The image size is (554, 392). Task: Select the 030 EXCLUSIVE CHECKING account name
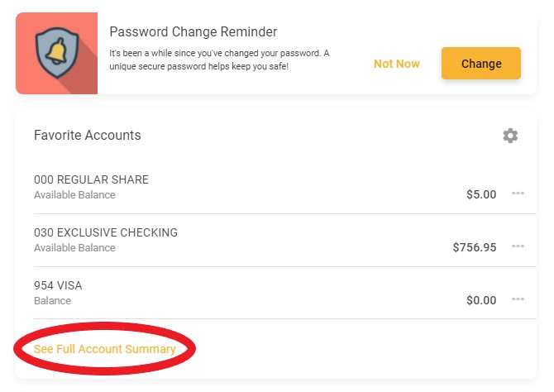pos(106,232)
